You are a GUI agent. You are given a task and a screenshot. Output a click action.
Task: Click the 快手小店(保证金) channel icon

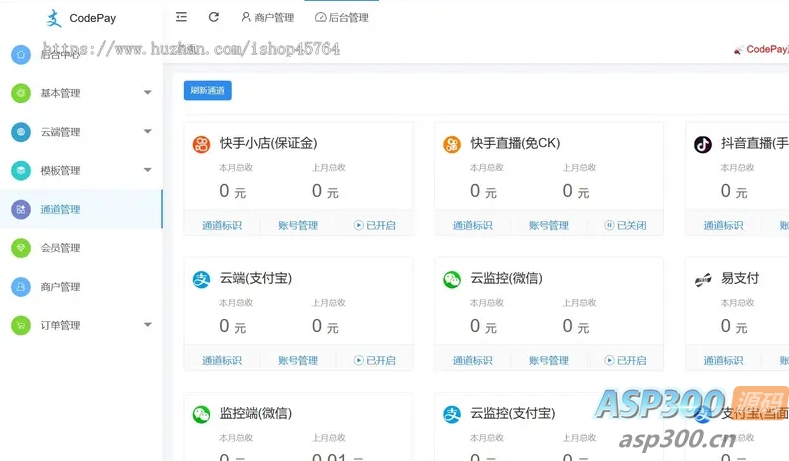pos(201,144)
